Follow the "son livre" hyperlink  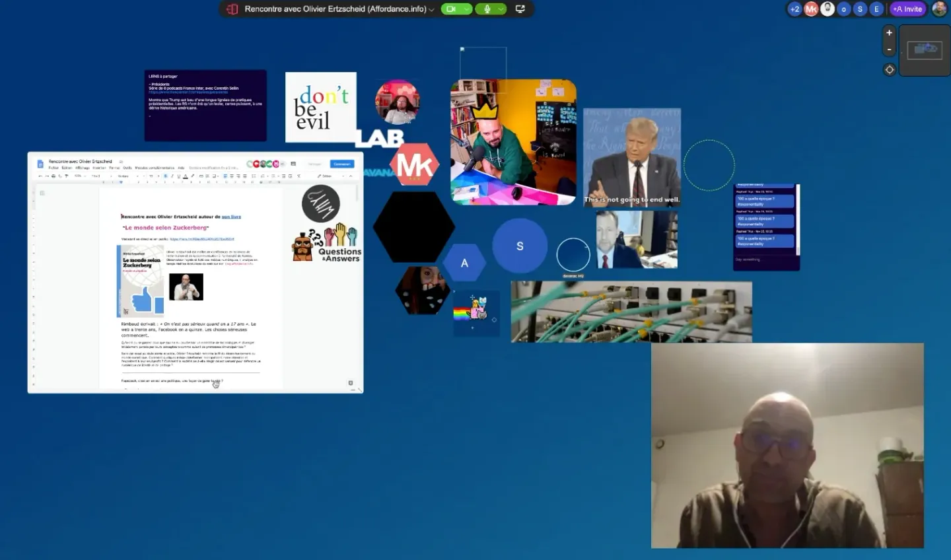pyautogui.click(x=231, y=217)
